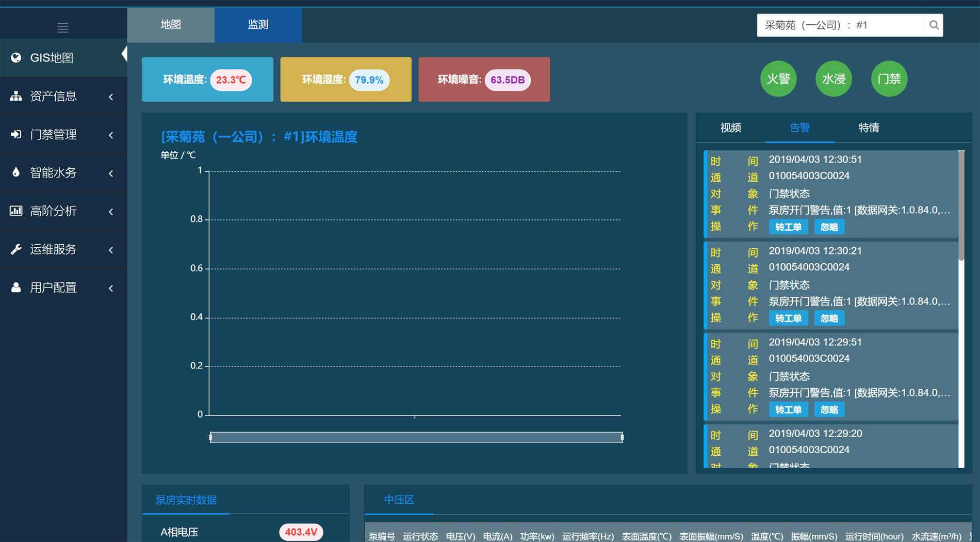This screenshot has height=542, width=980.
Task: Click the 用户配置 user icon
Action: (x=16, y=288)
